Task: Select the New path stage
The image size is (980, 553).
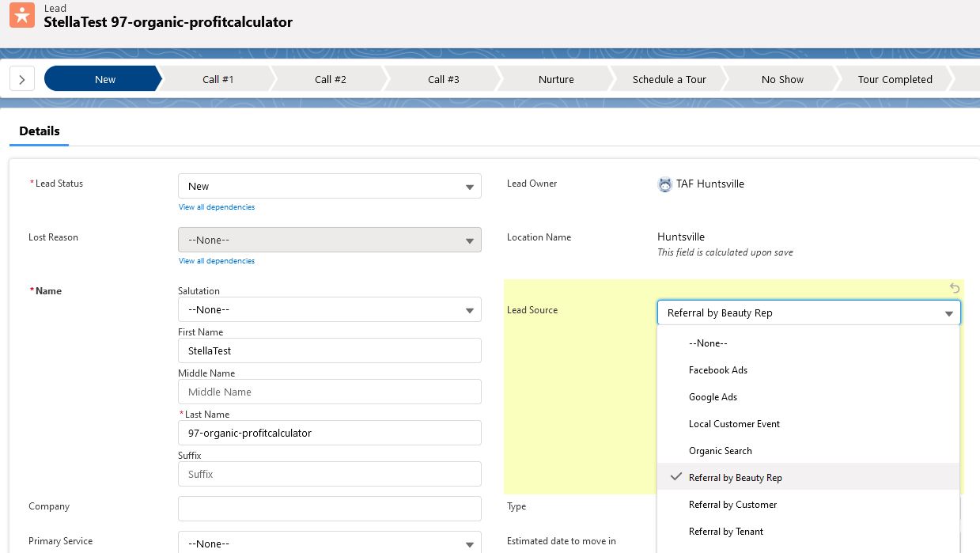Action: coord(103,79)
